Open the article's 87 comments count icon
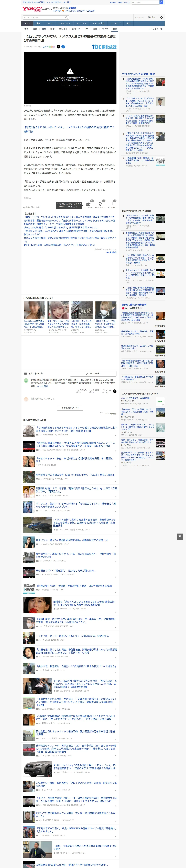 pos(45,47)
